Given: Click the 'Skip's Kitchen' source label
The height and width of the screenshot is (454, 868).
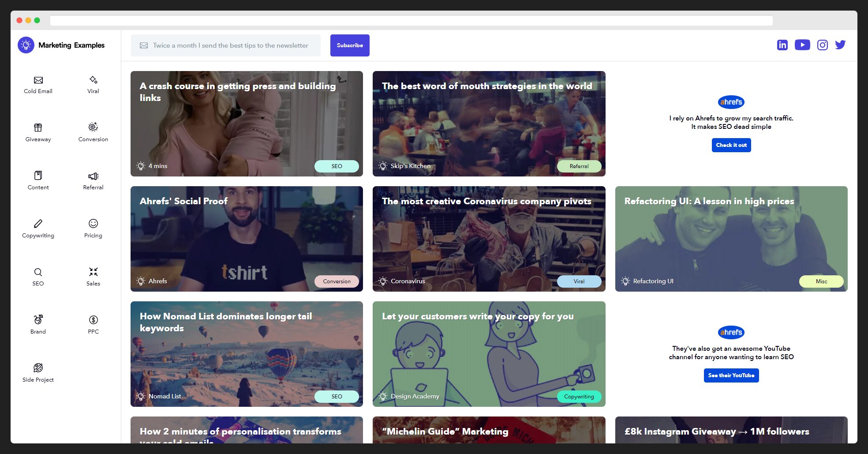Looking at the screenshot, I should (x=411, y=166).
